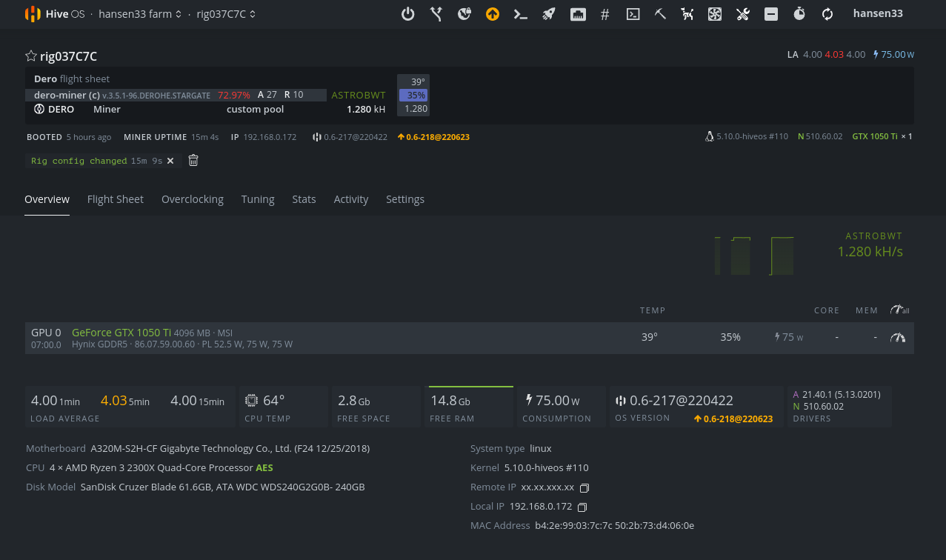Screen dimensions: 946x560
Task: Open the rig037C7C selector dropdown
Action: 227,14
